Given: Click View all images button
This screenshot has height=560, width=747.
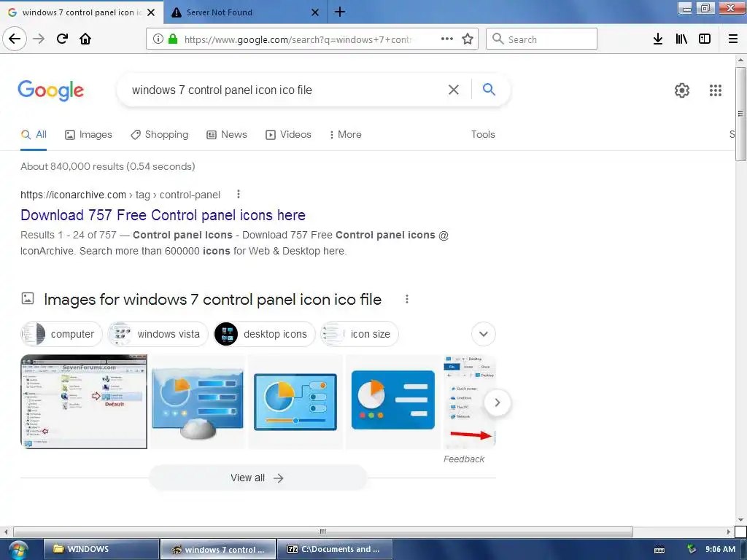Looking at the screenshot, I should click(258, 478).
